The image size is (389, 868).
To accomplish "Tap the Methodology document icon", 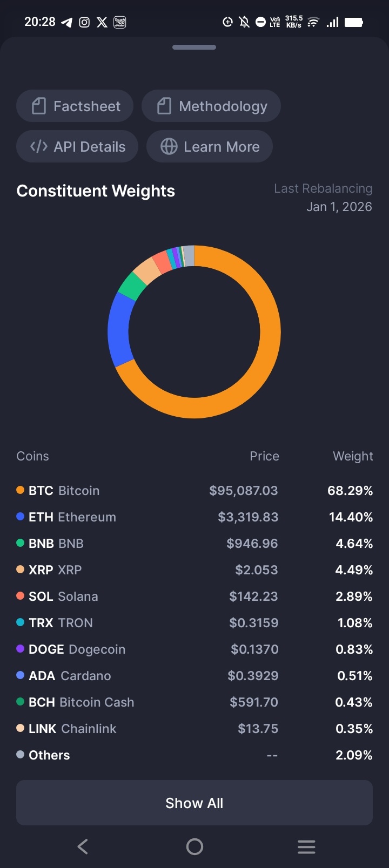I will click(x=164, y=106).
